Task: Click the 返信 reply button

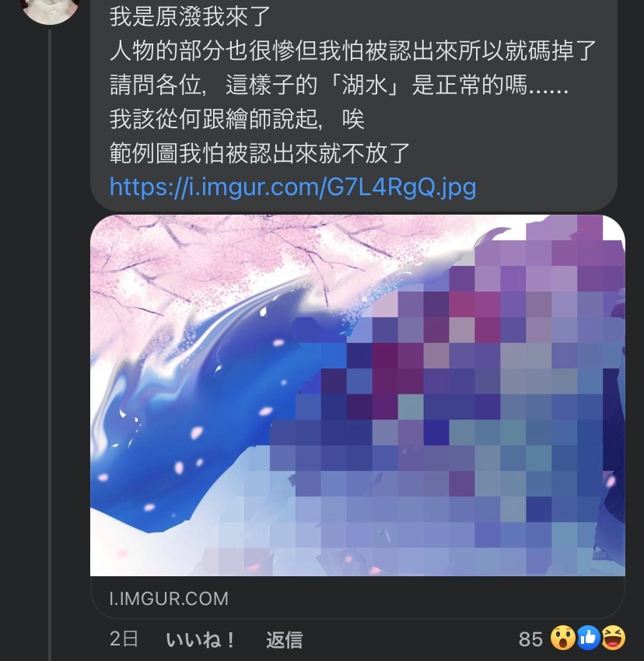Action: click(x=284, y=639)
